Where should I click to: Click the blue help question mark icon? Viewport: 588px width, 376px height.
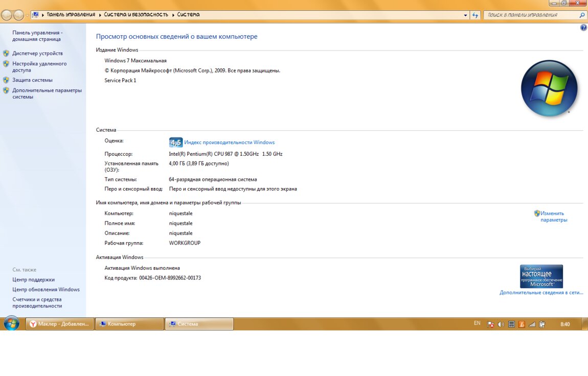tap(583, 28)
